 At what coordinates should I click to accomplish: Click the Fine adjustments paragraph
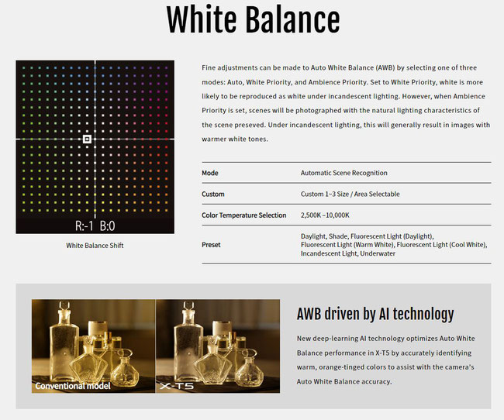click(346, 104)
